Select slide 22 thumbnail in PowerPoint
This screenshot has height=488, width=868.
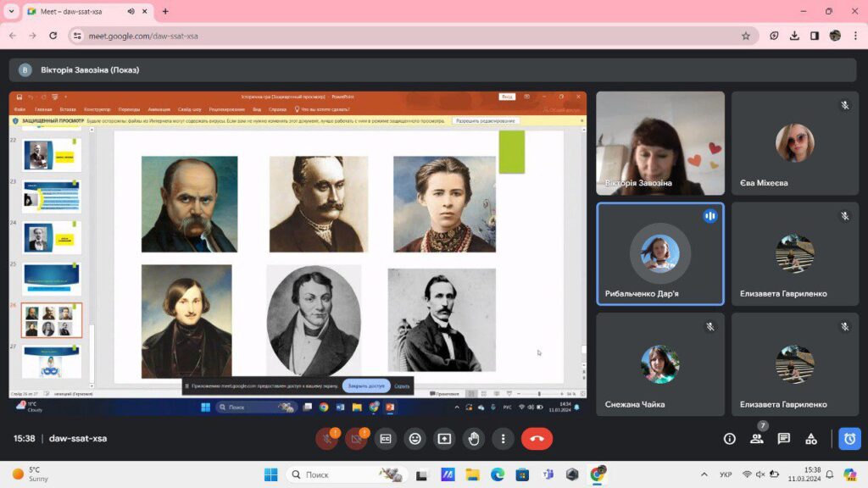[52, 155]
